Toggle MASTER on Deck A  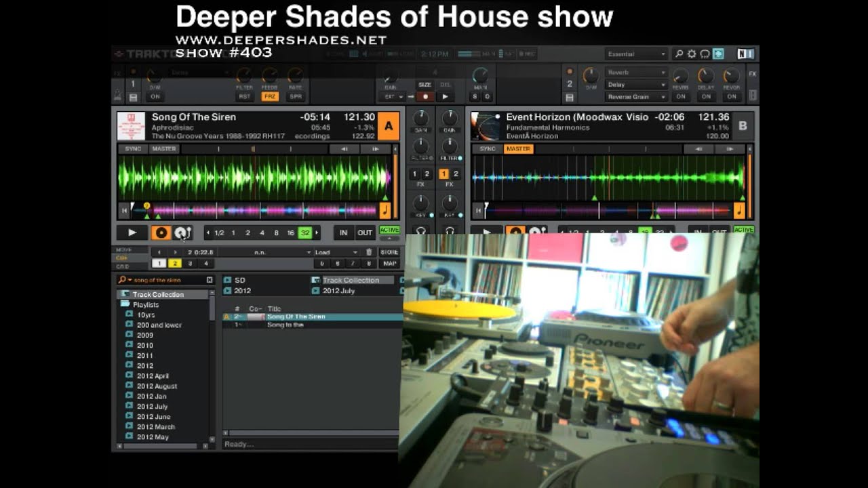pyautogui.click(x=163, y=148)
